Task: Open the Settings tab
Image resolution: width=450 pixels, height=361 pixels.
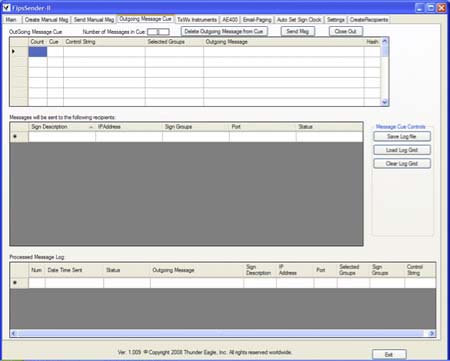Action: [335, 20]
